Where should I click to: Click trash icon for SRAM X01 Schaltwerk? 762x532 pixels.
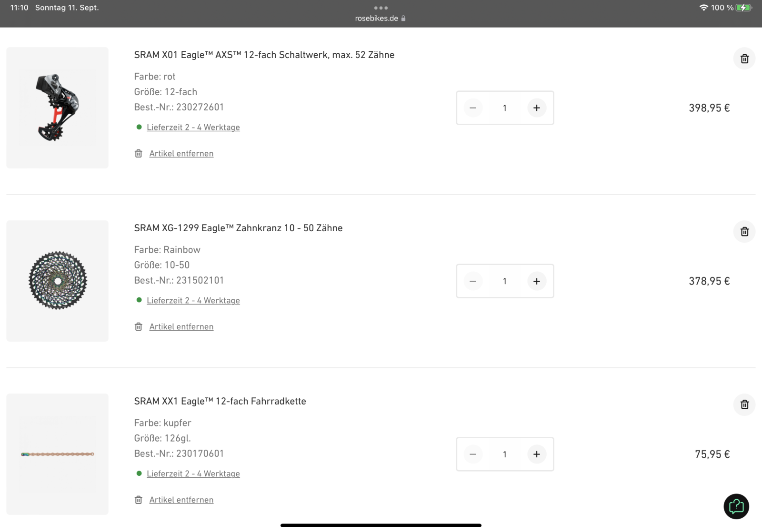click(744, 59)
